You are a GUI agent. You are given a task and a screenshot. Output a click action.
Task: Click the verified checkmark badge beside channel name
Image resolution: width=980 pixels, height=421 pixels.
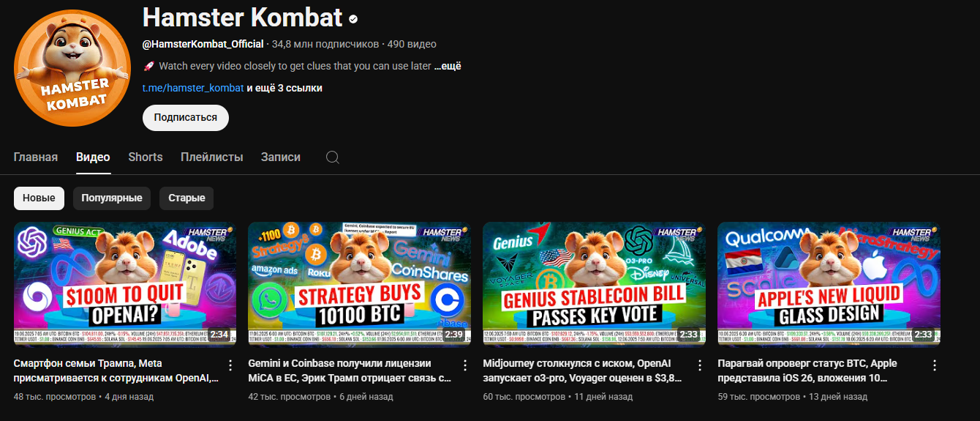[x=353, y=18]
